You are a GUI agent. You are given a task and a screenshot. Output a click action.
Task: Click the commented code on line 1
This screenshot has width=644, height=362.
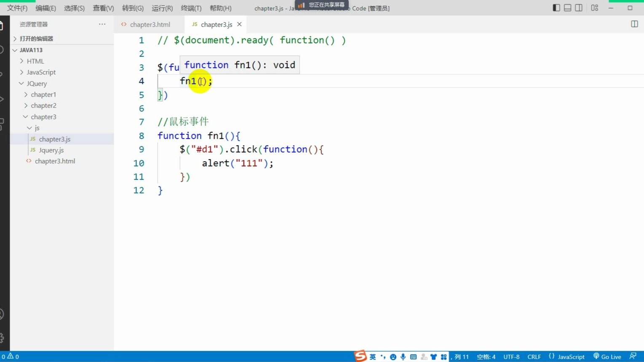coord(252,40)
